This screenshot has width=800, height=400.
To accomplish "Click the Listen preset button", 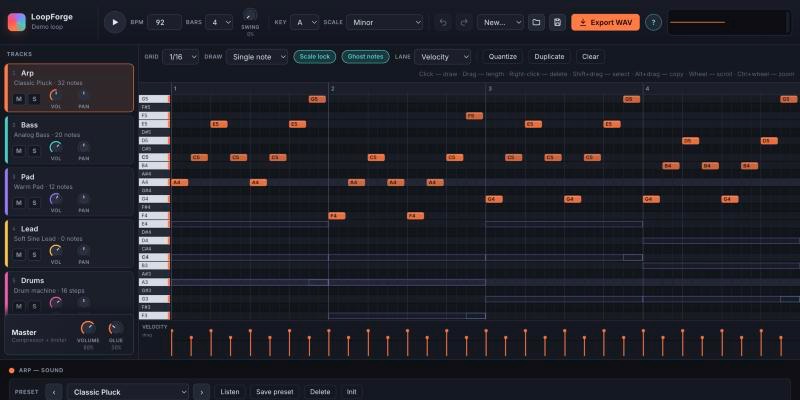I will click(230, 392).
